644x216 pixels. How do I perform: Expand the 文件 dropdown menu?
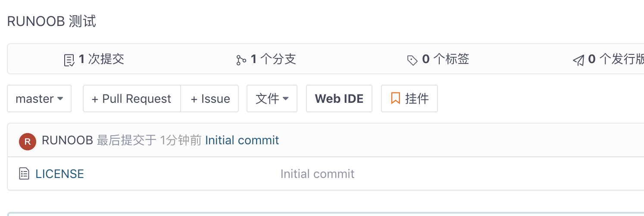pyautogui.click(x=272, y=99)
